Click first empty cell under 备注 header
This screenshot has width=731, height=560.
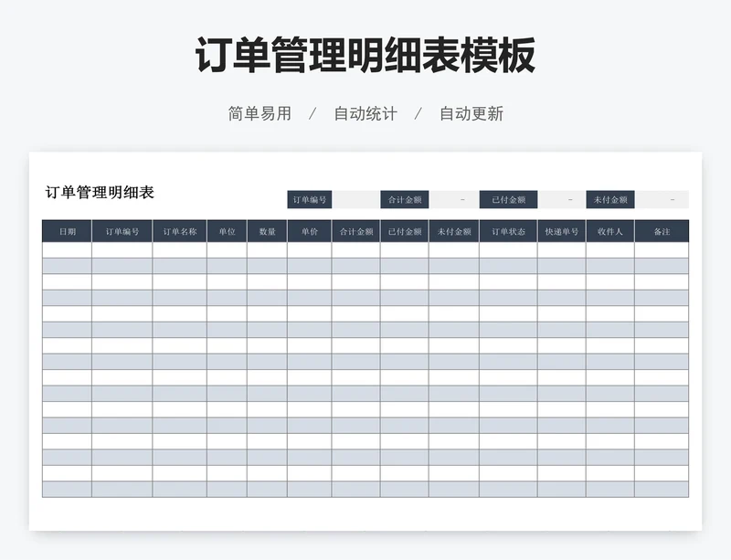point(662,250)
